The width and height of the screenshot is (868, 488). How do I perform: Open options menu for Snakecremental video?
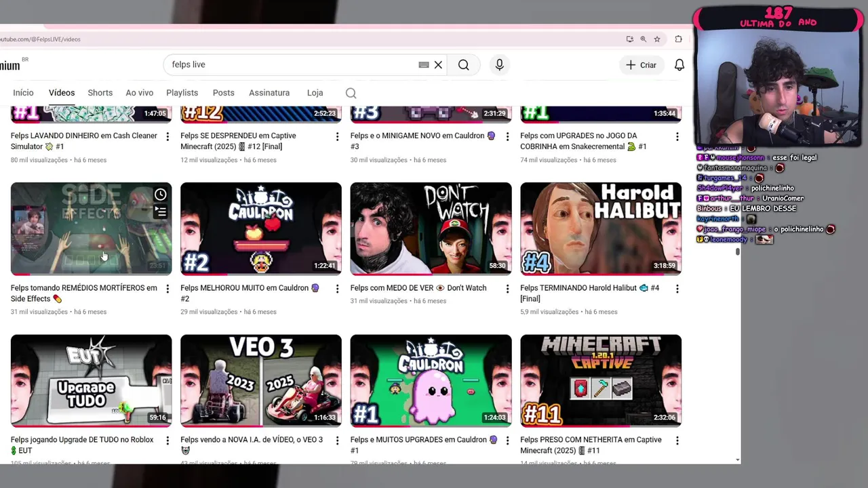(x=677, y=136)
